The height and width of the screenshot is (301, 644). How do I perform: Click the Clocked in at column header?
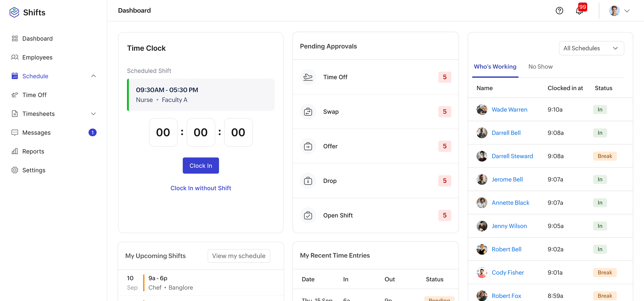[x=565, y=88]
